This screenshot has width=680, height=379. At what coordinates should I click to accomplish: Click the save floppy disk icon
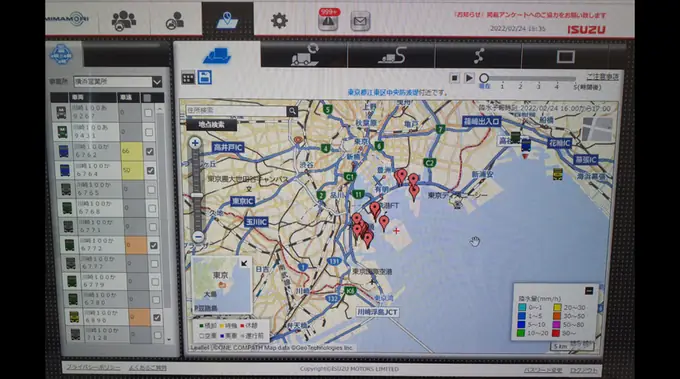[205, 78]
